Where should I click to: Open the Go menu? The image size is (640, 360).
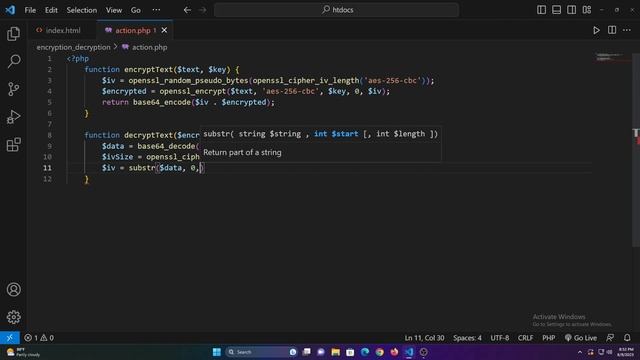click(x=136, y=10)
